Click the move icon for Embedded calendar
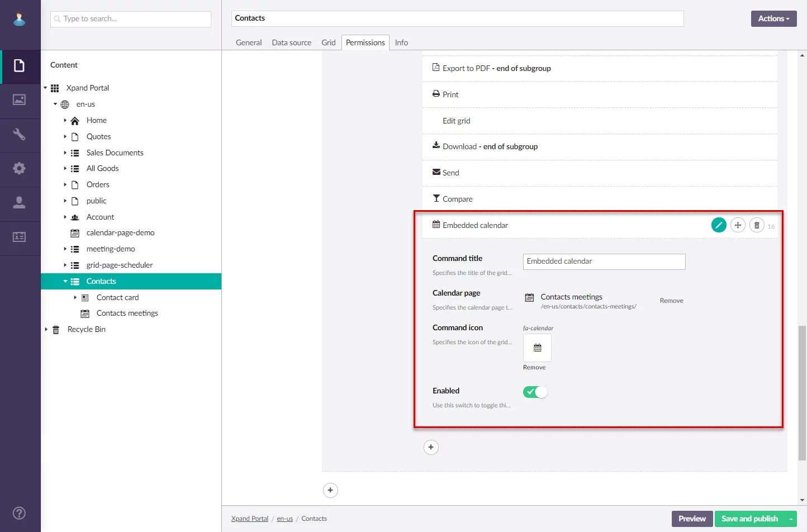This screenshot has height=532, width=807. [738, 225]
